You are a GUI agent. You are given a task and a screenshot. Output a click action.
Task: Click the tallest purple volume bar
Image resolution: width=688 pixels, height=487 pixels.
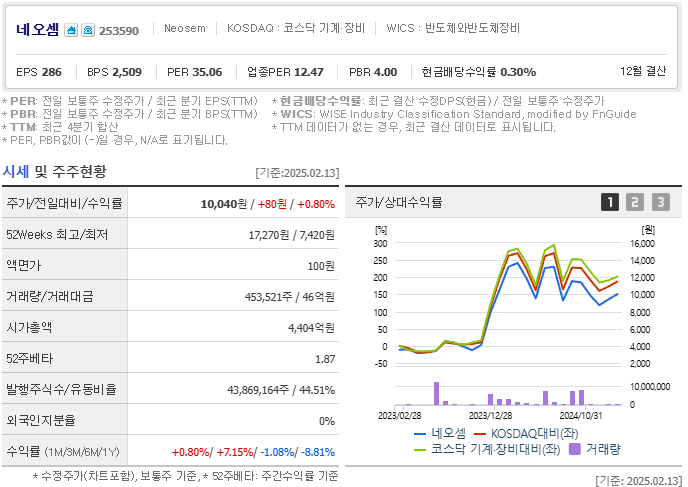[436, 394]
